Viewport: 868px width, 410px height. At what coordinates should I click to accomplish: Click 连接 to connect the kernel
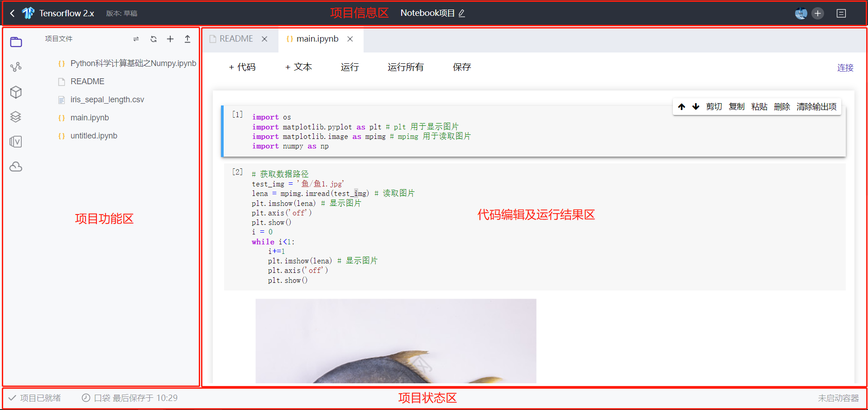tap(845, 67)
